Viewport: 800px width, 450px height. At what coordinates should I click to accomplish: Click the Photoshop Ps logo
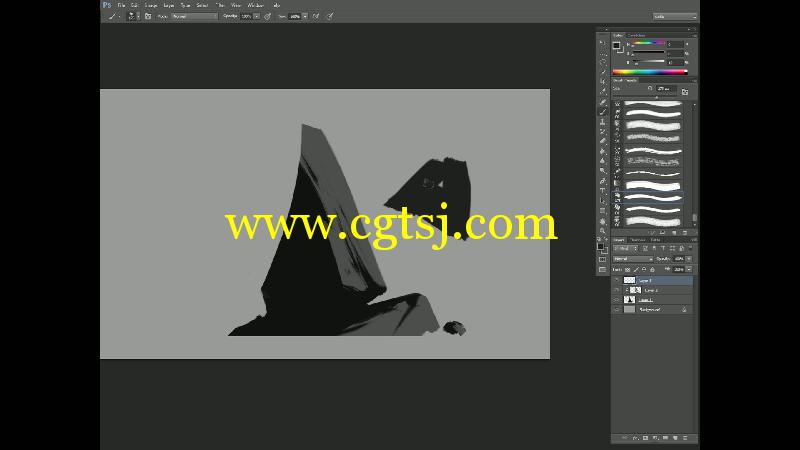[x=107, y=5]
